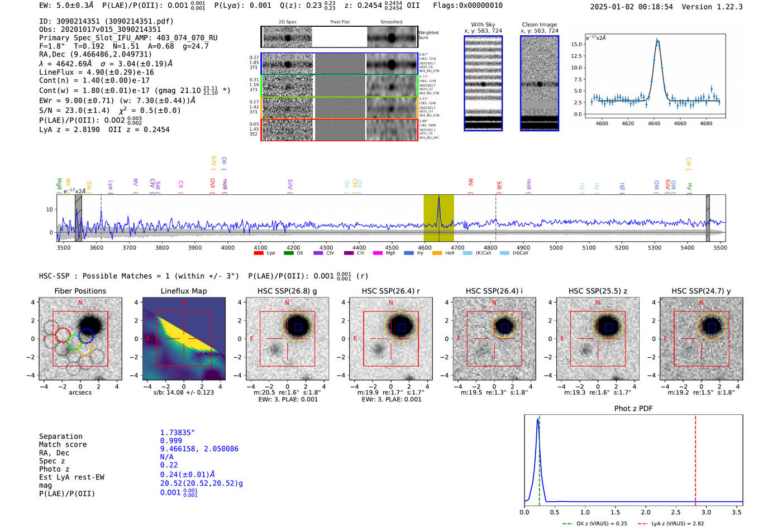This screenshot has width=782, height=532.
Task: Select the HSC SSP r-band cutout image
Action: pos(390,339)
